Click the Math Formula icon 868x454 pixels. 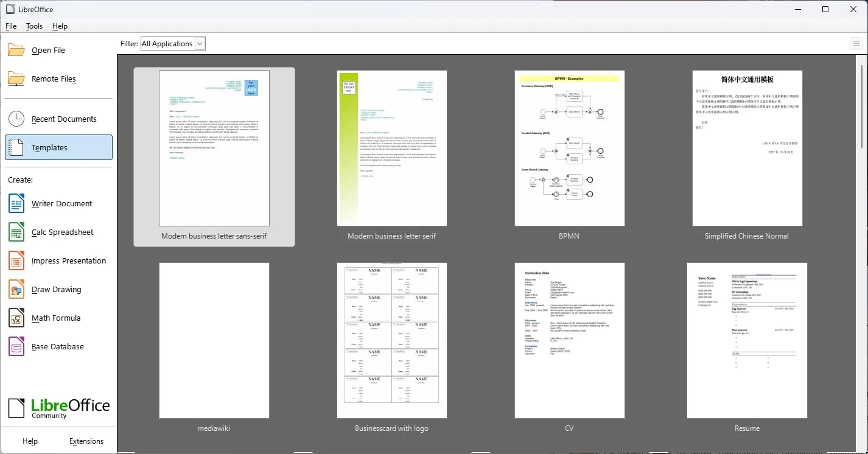tap(16, 318)
